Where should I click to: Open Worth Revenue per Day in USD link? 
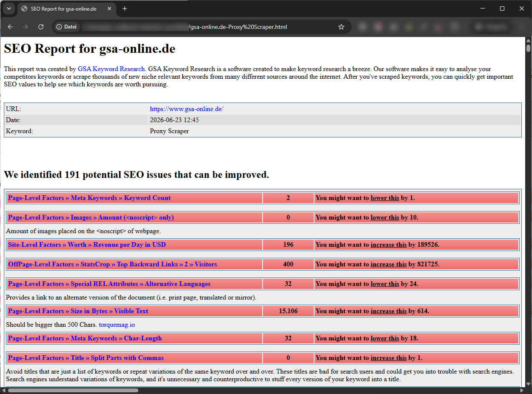87,245
